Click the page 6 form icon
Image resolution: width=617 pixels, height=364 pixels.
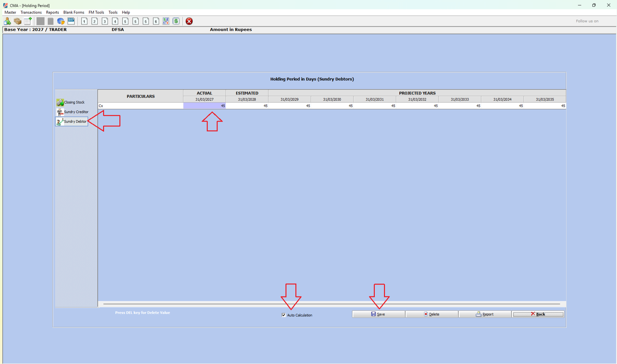click(x=156, y=21)
